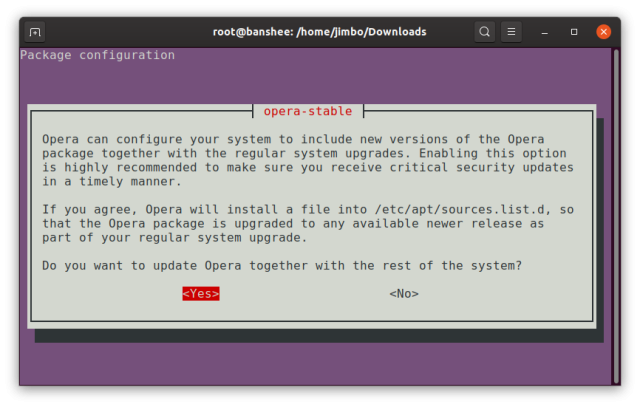Open the terminal hamburger menu

coord(511,32)
